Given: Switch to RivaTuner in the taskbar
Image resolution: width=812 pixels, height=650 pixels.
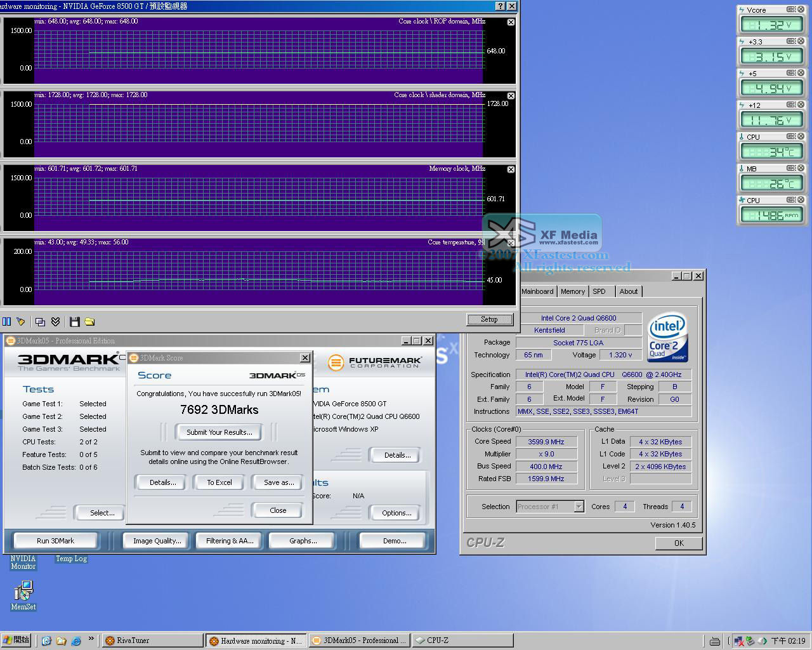Looking at the screenshot, I should pyautogui.click(x=152, y=640).
